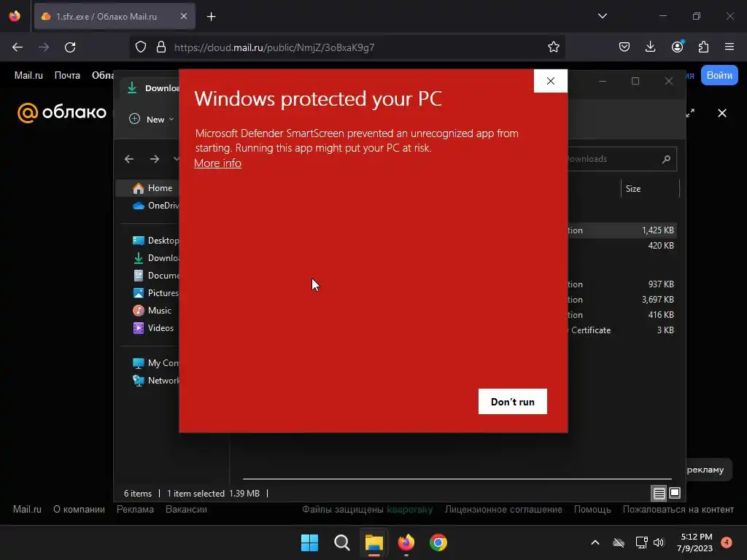Screen dimensions: 747x560
Task: Open taskbar Search
Action: tap(341, 542)
